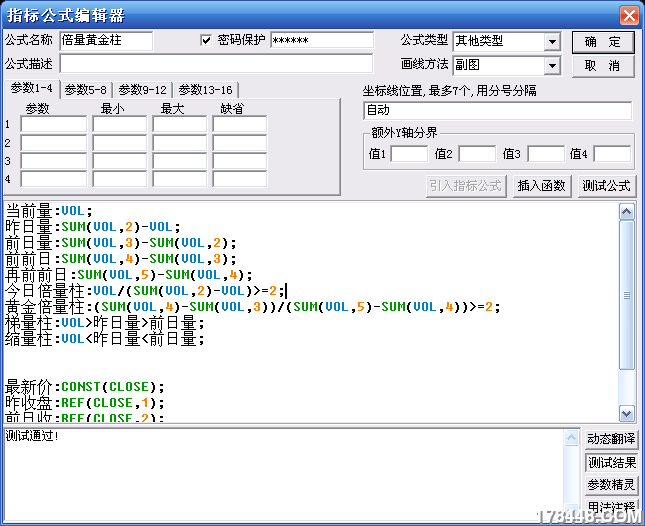Click the 今日倍量柱 formula line
The height and width of the screenshot is (526, 645).
coord(145,291)
